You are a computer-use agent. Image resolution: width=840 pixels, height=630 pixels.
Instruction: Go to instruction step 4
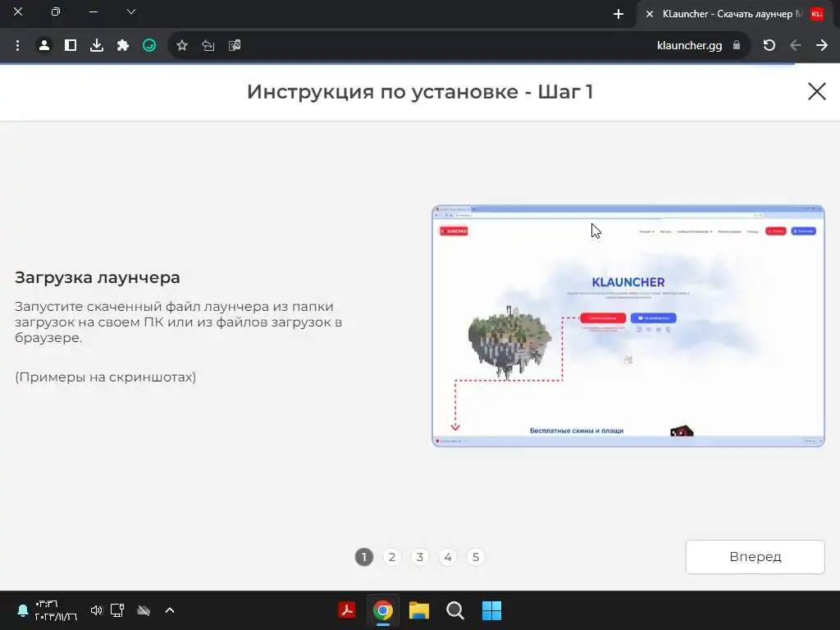pos(448,557)
